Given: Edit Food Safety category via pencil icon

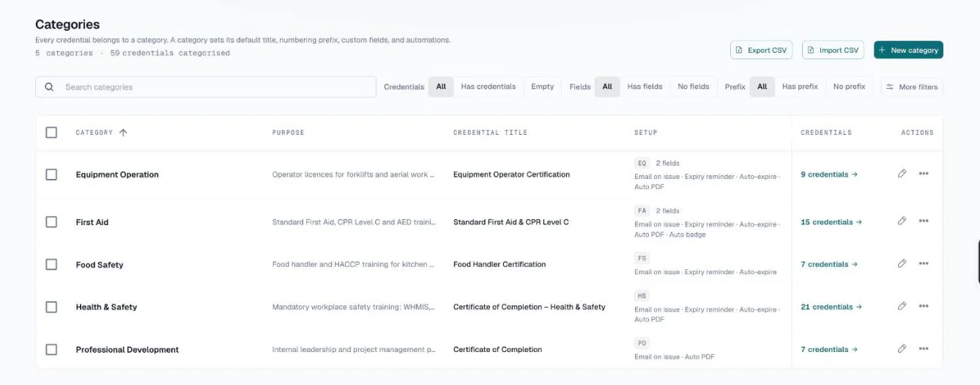Looking at the screenshot, I should 902,263.
